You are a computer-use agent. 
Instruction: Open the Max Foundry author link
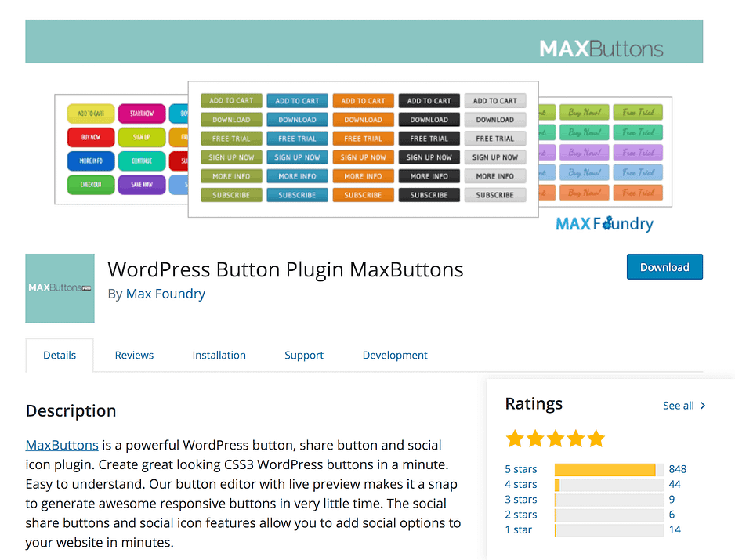pyautogui.click(x=165, y=294)
